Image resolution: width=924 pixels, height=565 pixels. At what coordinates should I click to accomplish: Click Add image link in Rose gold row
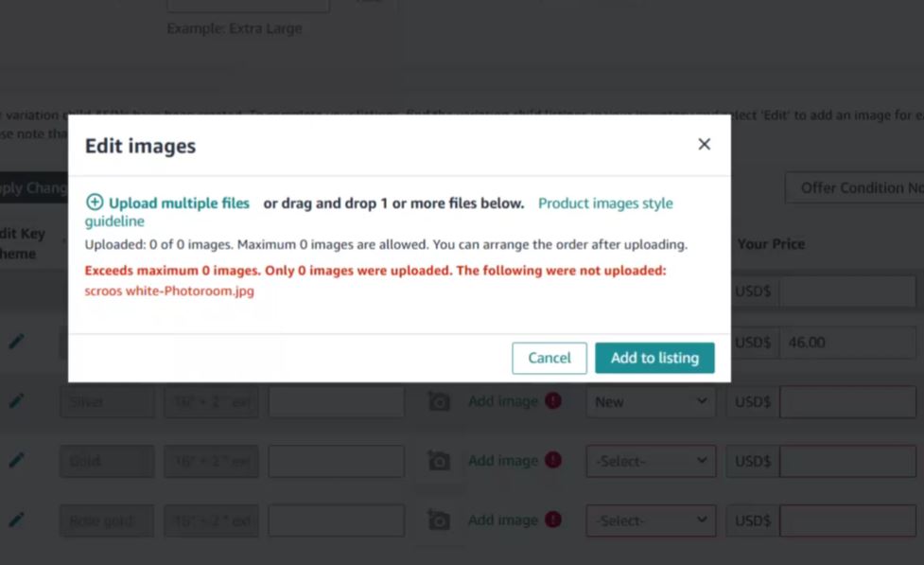(502, 521)
